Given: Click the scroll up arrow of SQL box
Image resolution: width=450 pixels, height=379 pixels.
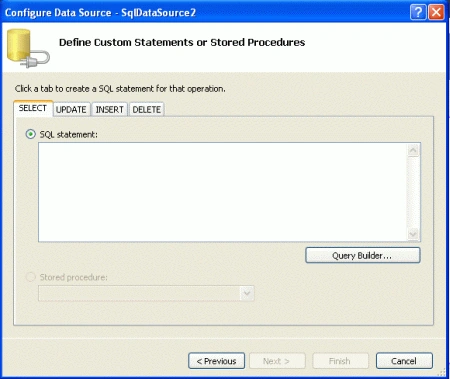Looking at the screenshot, I should coord(413,150).
